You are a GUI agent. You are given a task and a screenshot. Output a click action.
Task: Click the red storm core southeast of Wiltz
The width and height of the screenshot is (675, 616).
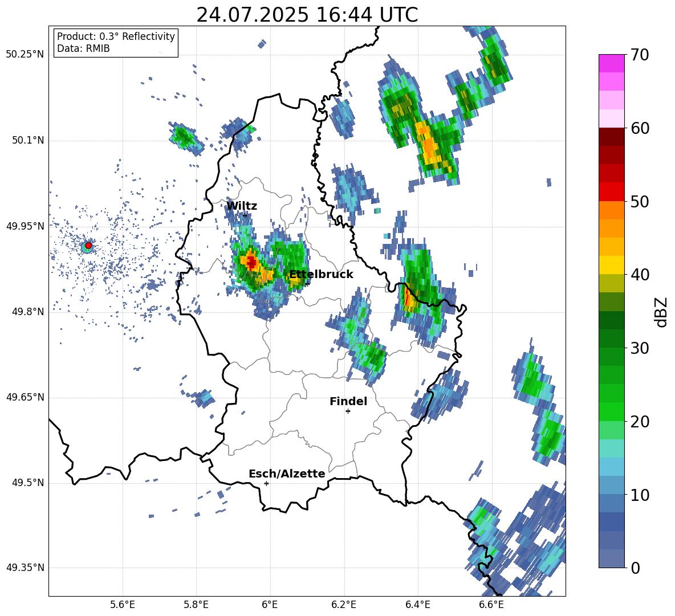(x=251, y=262)
